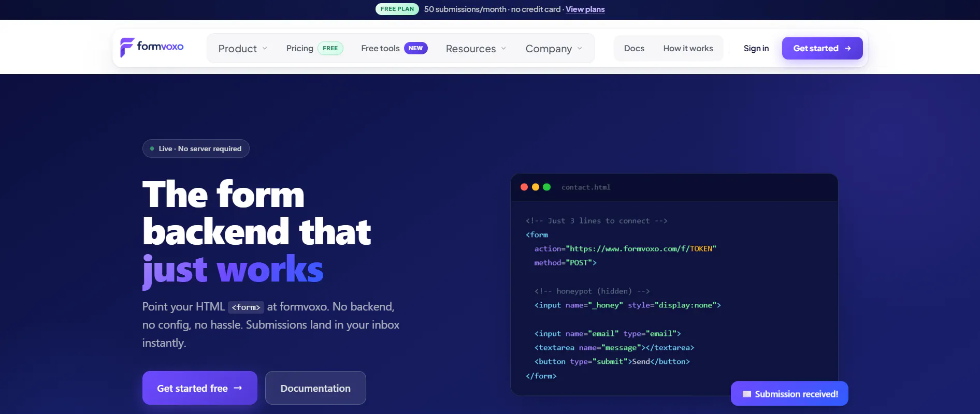980x414 pixels.
Task: Click the NEW badge next to Free tools
Action: [x=415, y=48]
